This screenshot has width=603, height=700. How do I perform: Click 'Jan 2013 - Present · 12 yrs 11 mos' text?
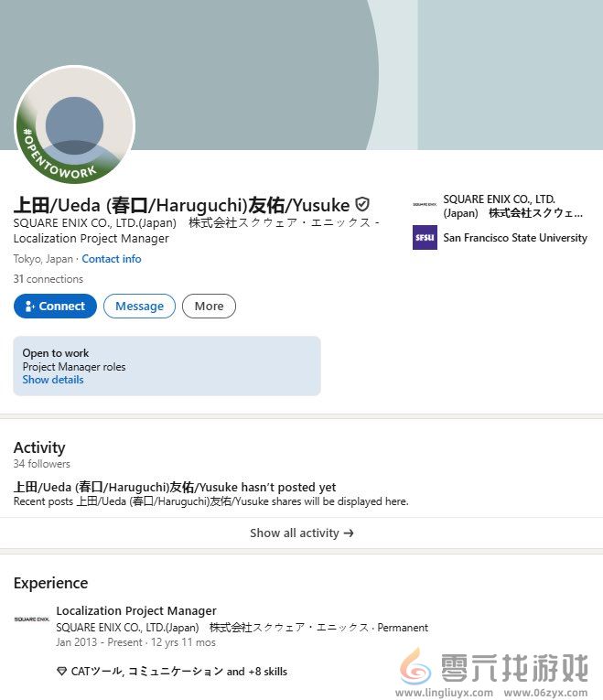click(135, 642)
